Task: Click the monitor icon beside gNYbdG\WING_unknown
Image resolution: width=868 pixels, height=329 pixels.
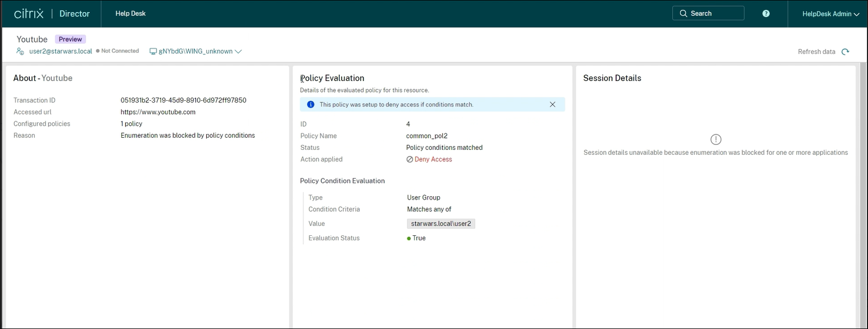Action: click(153, 51)
